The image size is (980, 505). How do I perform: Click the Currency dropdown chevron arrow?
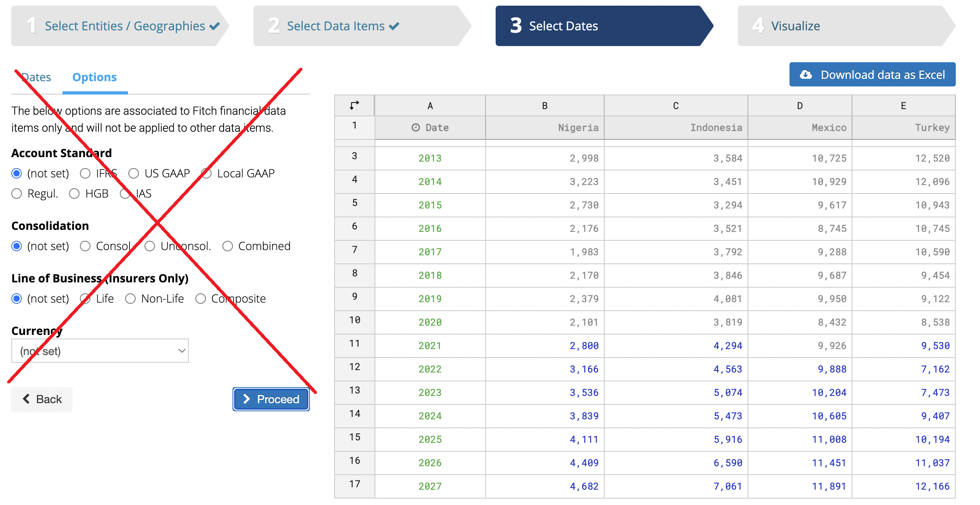pos(182,351)
